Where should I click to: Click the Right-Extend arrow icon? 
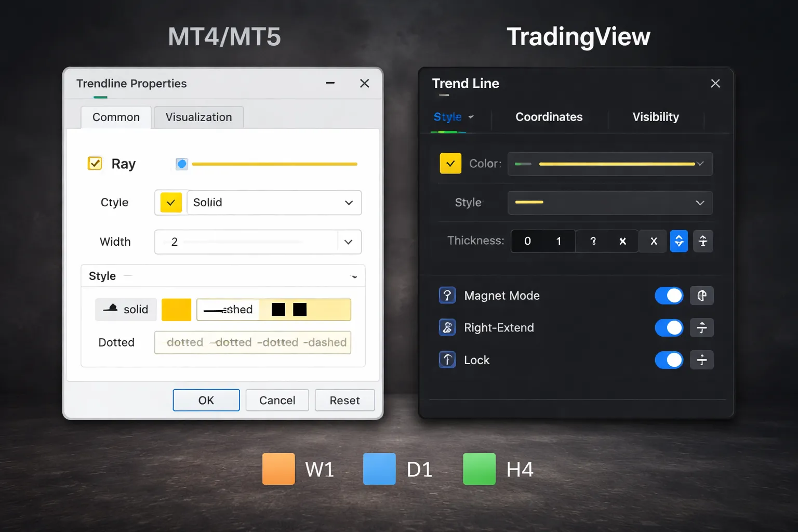coord(702,328)
